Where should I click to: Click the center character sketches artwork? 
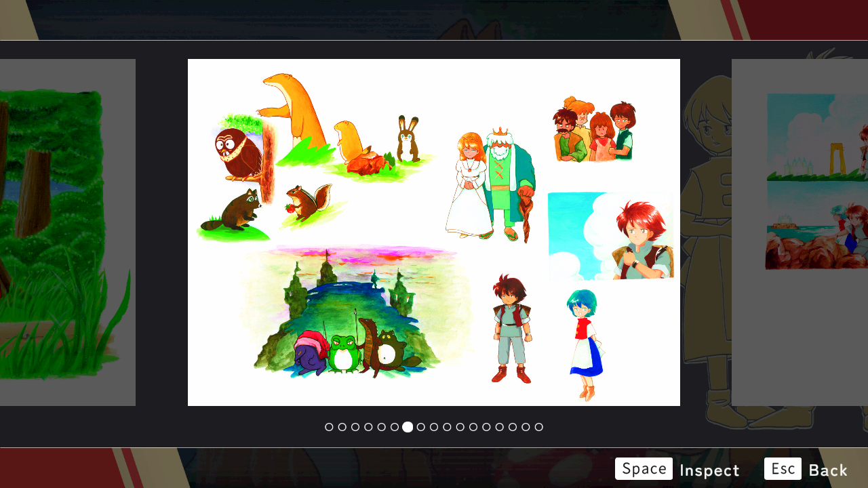(434, 232)
